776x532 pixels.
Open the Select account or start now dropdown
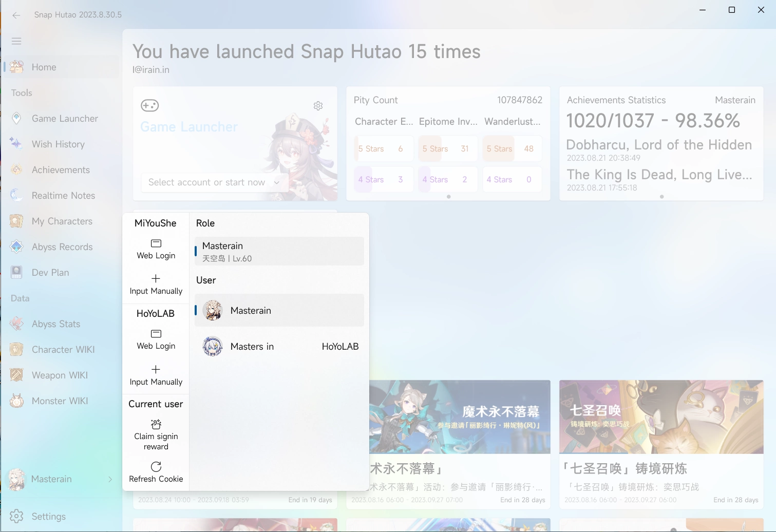point(214,182)
